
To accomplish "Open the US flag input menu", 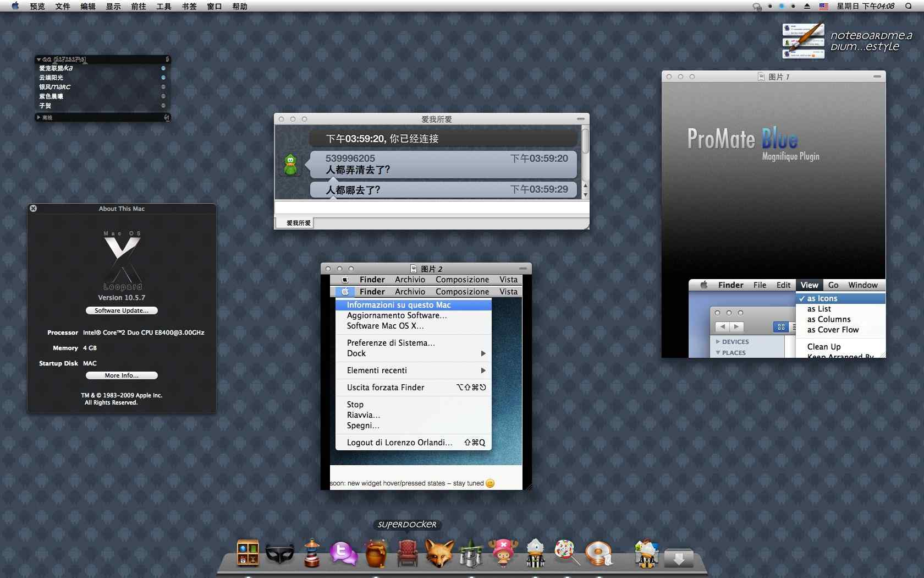I will tap(823, 6).
